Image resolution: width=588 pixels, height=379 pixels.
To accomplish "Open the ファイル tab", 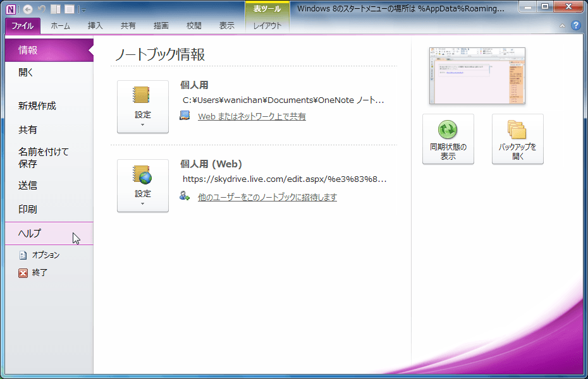I will pos(23,25).
